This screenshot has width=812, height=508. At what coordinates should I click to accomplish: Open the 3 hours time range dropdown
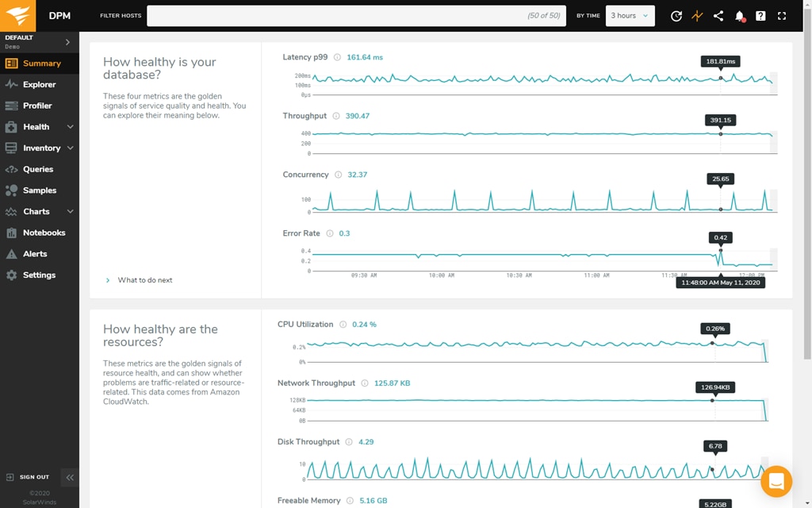point(630,15)
